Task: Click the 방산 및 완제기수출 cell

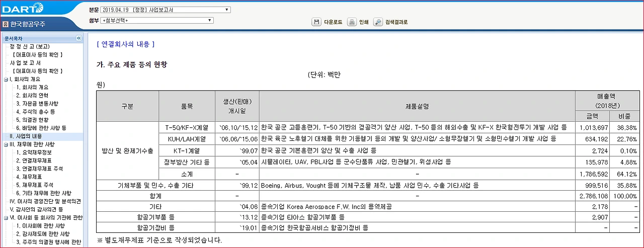Action: coord(127,150)
